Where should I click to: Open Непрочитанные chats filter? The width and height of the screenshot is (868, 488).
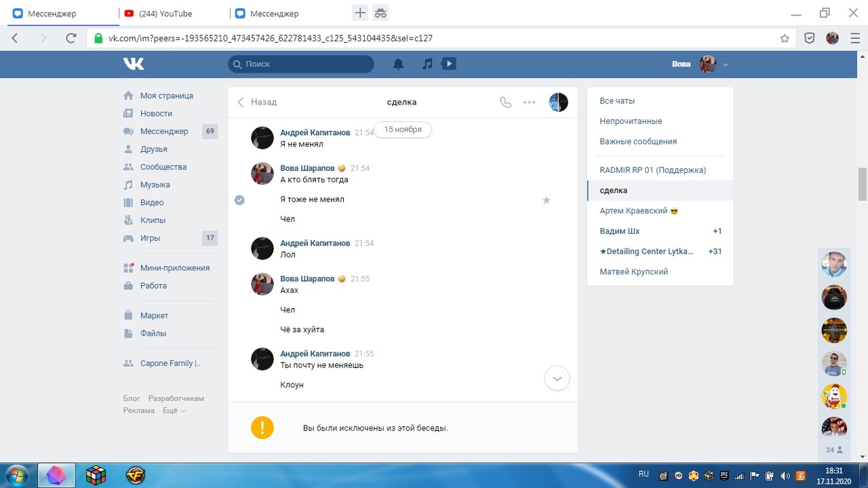click(631, 121)
